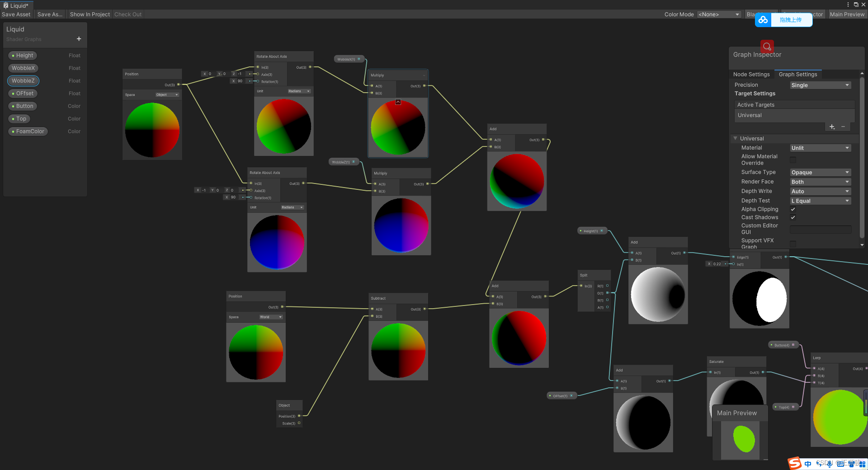Collapse the Multiply node preview arrow

398,102
